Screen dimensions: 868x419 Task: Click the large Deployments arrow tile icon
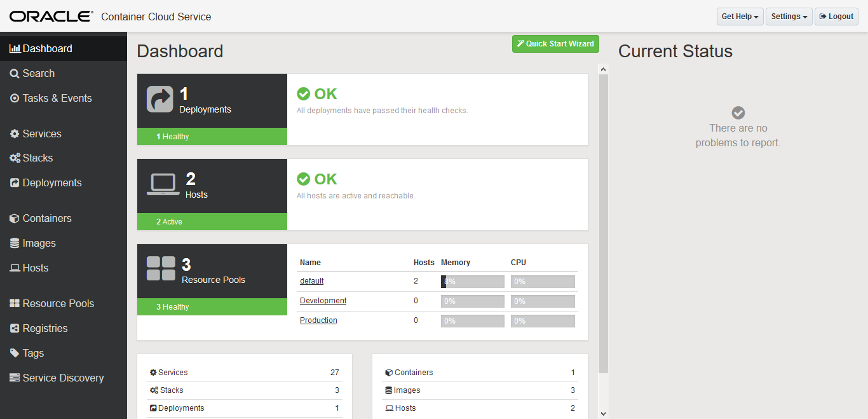(160, 99)
